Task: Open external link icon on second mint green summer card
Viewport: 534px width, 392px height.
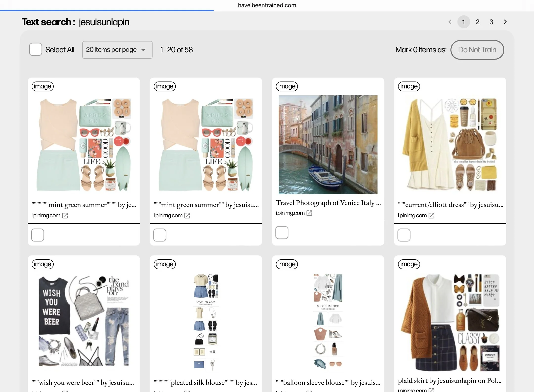Action: pyautogui.click(x=187, y=216)
